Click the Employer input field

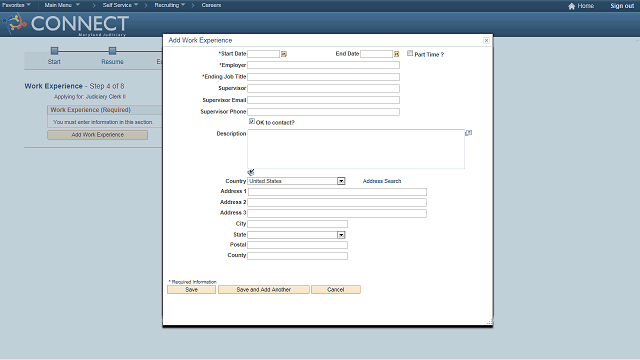click(x=323, y=65)
